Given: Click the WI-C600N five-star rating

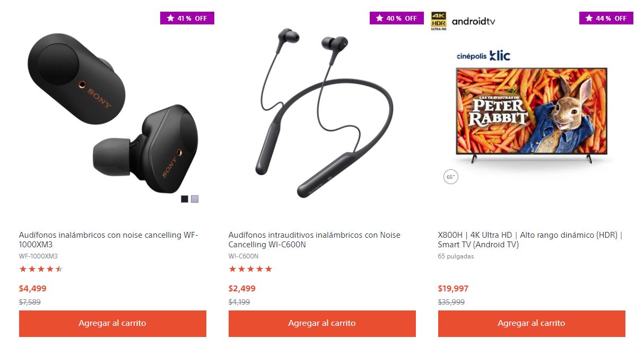Looking at the screenshot, I should 250,269.
